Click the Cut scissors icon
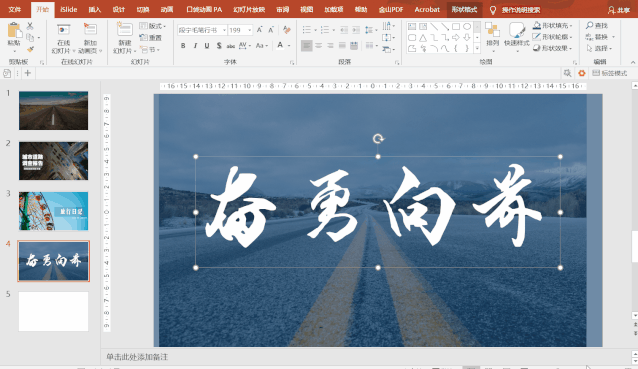Viewport: 638px width, 369px height. [x=30, y=26]
